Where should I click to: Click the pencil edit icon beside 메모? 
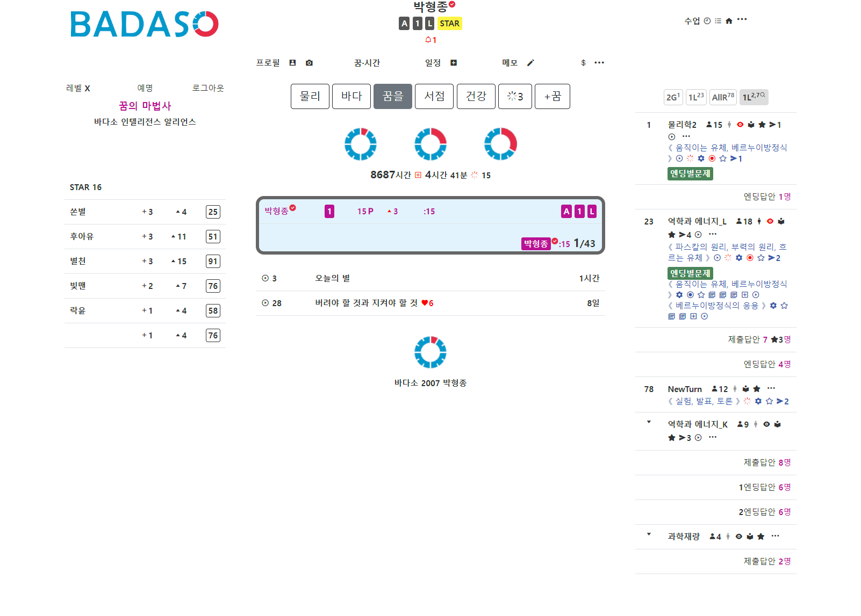click(x=530, y=63)
